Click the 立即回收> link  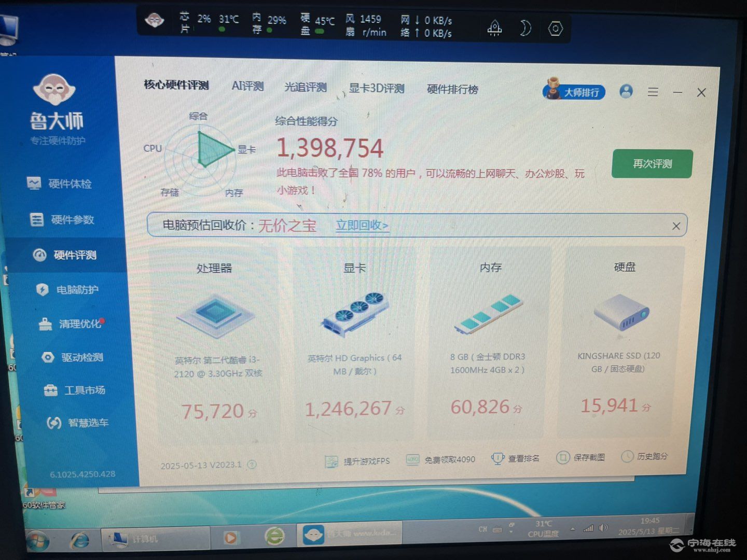pos(362,225)
